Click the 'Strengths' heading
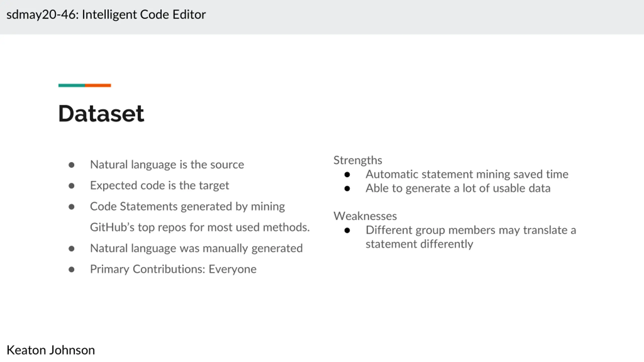Image resolution: width=644 pixels, height=362 pixels. tap(357, 160)
